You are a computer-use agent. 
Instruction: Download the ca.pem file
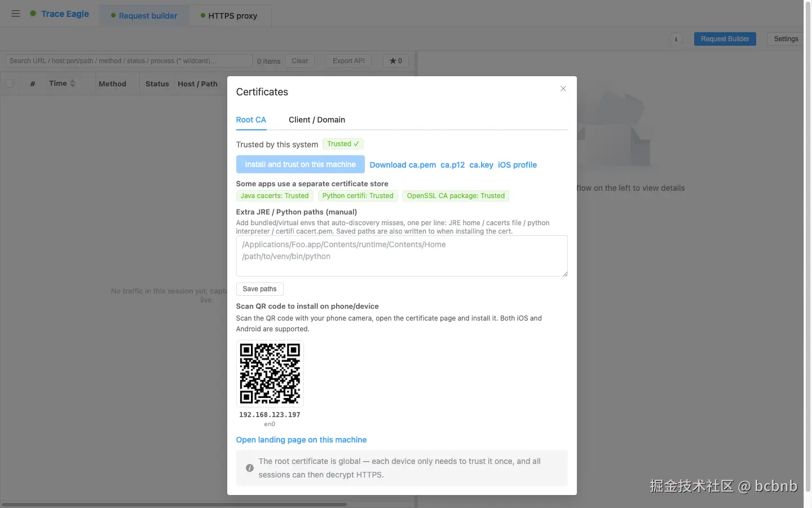tap(403, 165)
